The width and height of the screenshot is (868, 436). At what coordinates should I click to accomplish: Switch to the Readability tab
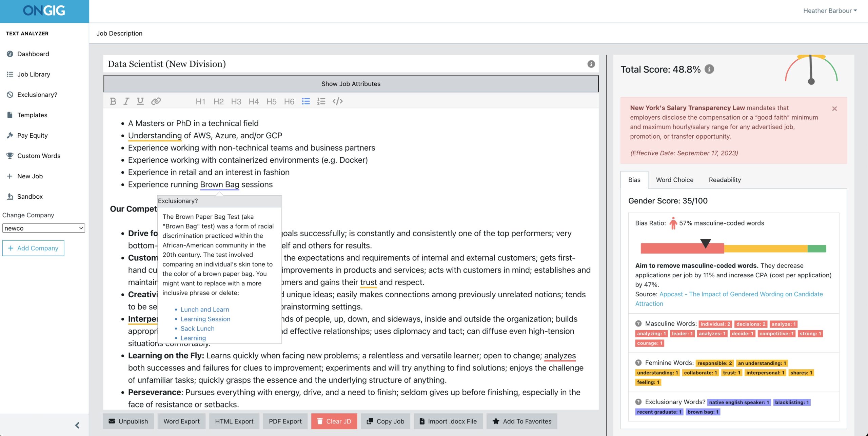pyautogui.click(x=725, y=180)
